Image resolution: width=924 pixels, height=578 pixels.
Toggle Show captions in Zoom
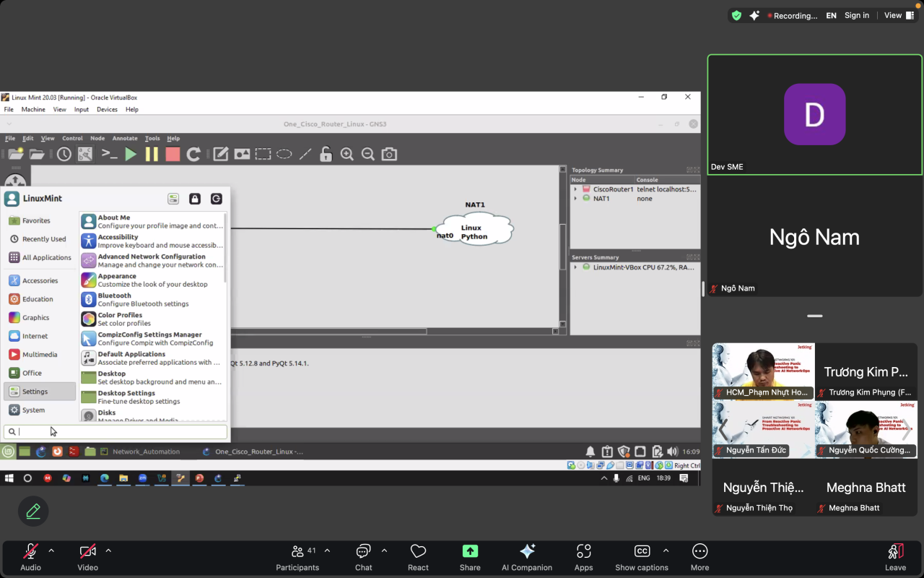click(642, 557)
